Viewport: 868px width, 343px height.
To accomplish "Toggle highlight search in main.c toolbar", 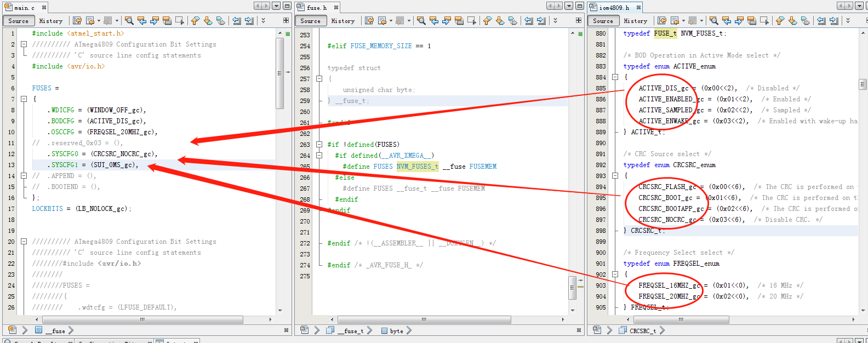I will pyautogui.click(x=167, y=20).
